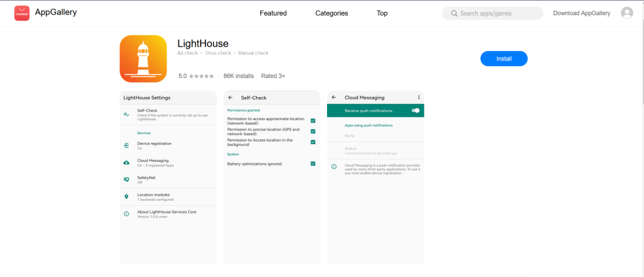Viewport: 644px width, 277px height.
Task: Switch off Receive push notifications toggle
Action: (415, 111)
